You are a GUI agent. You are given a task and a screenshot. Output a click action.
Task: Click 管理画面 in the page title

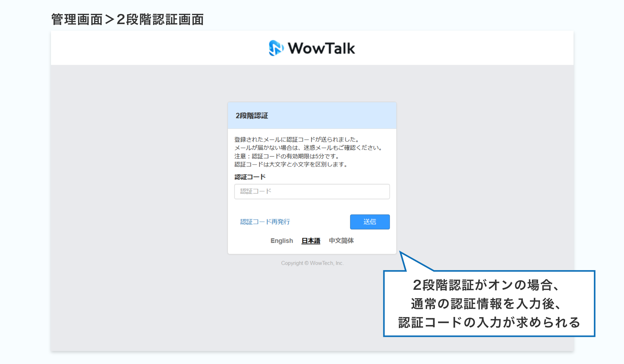tap(77, 20)
